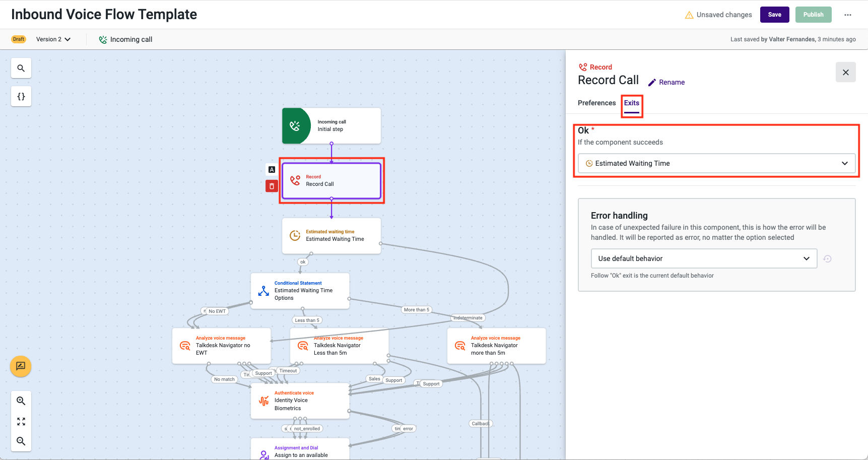The width and height of the screenshot is (868, 460).
Task: Open the canvas search magnifier tool
Action: (21, 68)
